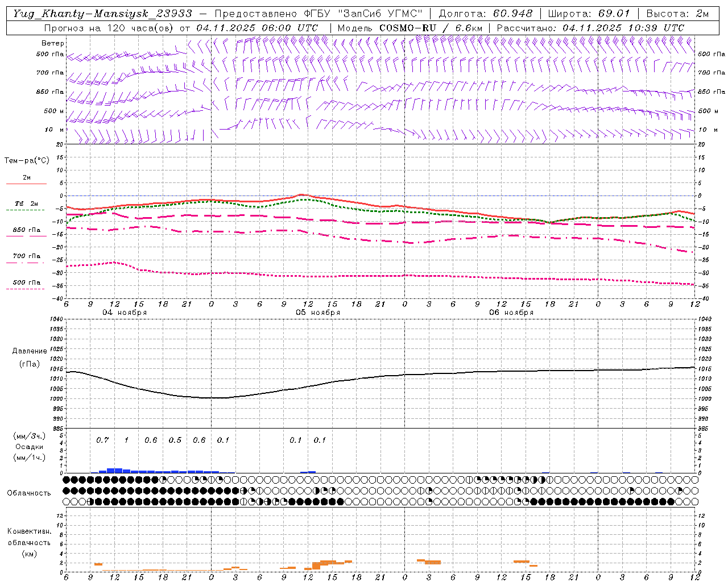Click the Осадки panel label
The width and height of the screenshot is (728, 582).
(30, 447)
